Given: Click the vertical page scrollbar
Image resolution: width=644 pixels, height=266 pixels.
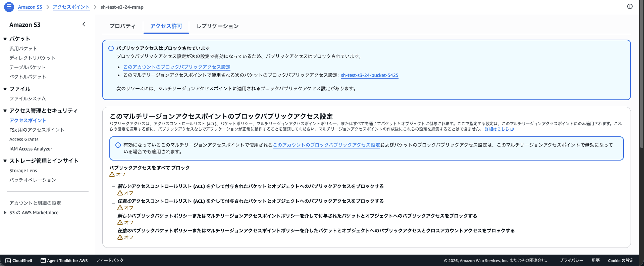Looking at the screenshot, I should pos(641,74).
